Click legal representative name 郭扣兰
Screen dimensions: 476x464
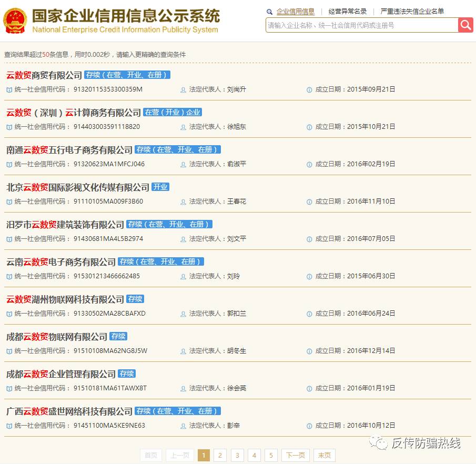tap(237, 314)
